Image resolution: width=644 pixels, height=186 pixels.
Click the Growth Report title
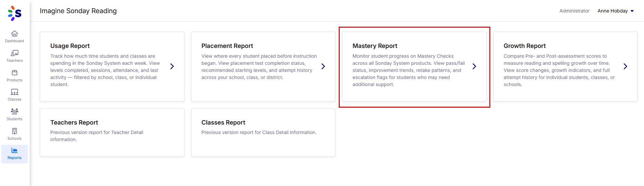click(524, 46)
